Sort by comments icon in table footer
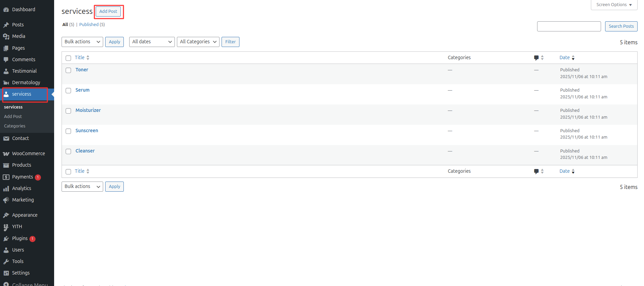Screen dimensions: 644x286 [x=539, y=171]
